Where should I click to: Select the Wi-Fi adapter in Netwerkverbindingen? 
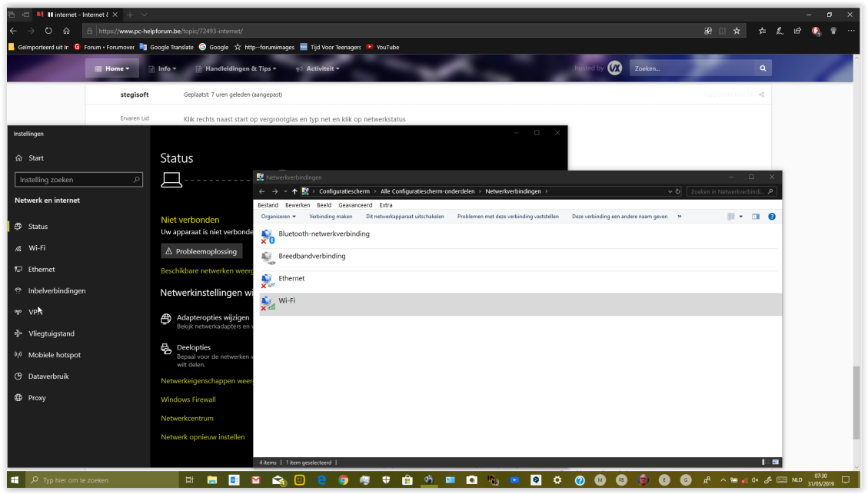pos(520,303)
